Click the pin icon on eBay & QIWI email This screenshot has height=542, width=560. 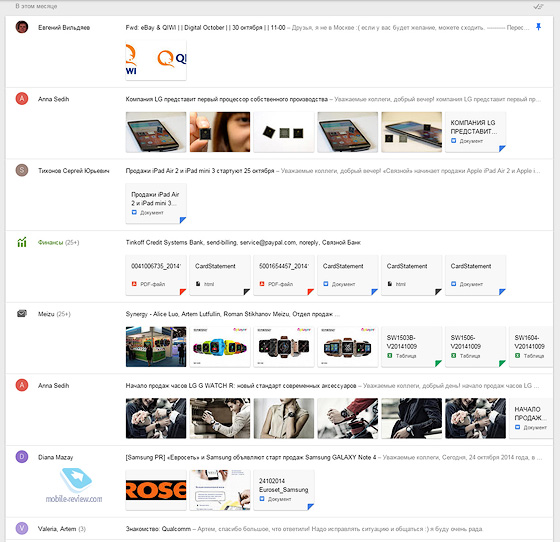coord(538,27)
